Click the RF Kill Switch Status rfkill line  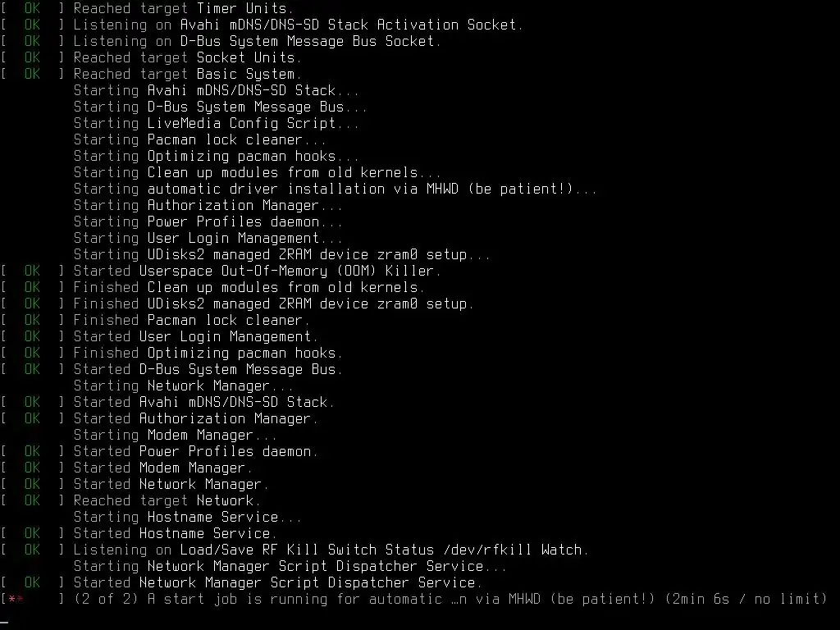click(295, 550)
